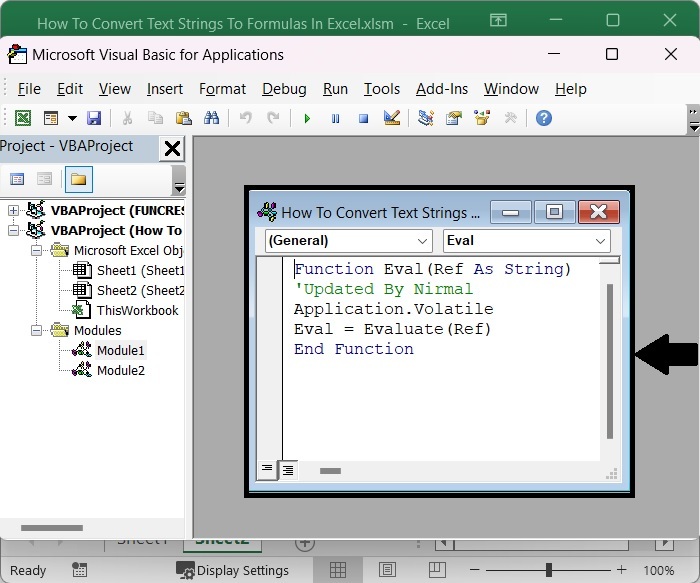Click the Reset stop square icon

[363, 118]
